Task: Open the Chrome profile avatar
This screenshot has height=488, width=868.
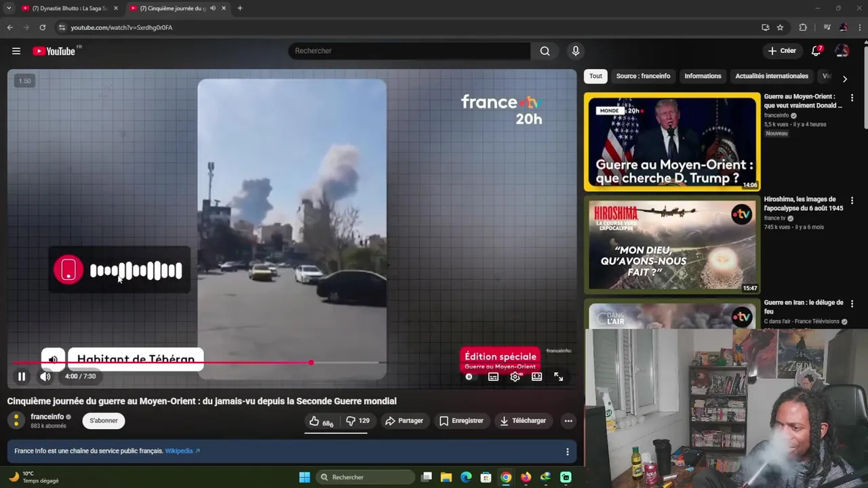Action: point(844,27)
